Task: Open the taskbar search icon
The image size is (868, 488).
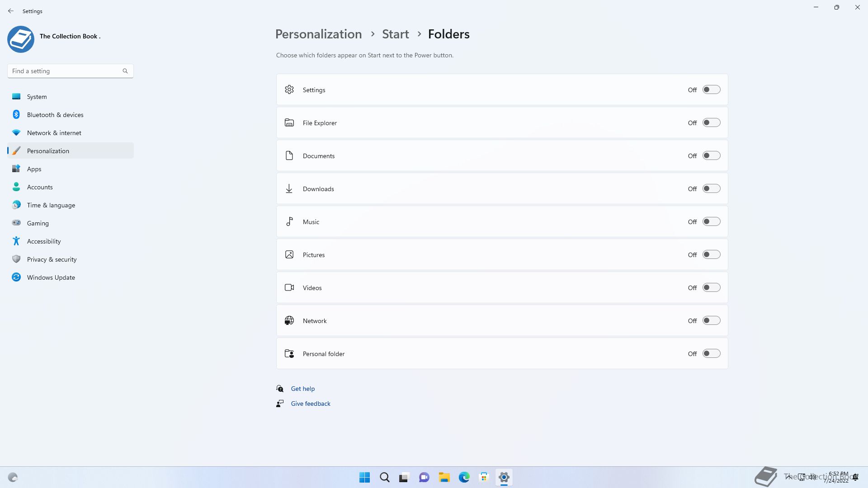Action: click(x=385, y=477)
